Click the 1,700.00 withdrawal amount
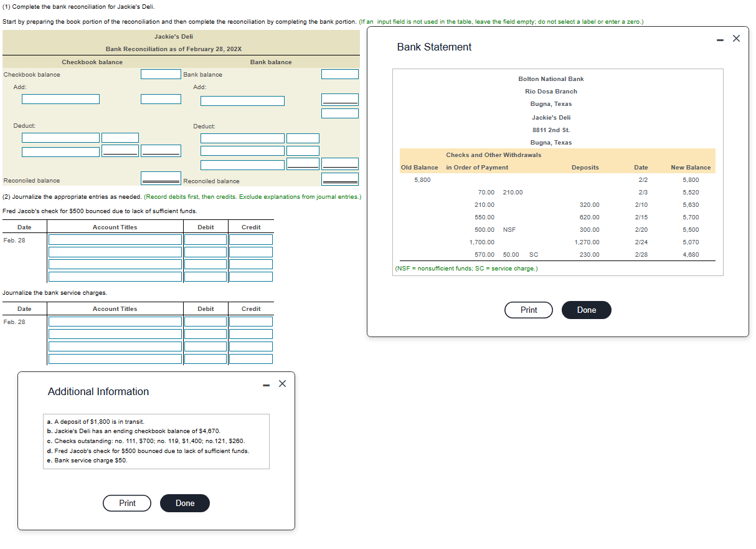This screenshot has height=549, width=756. [482, 242]
